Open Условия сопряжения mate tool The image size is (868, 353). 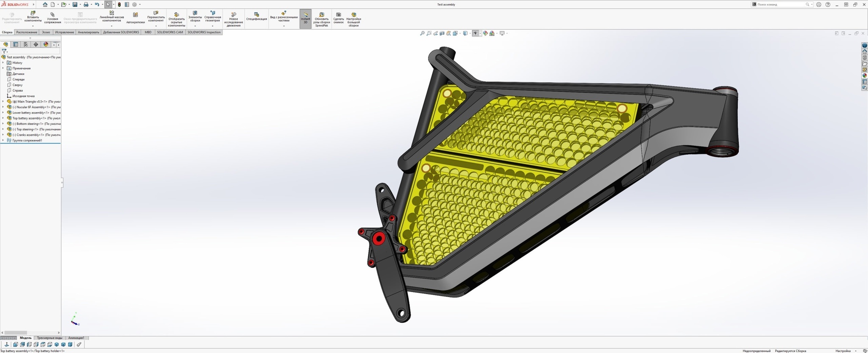pos(53,15)
